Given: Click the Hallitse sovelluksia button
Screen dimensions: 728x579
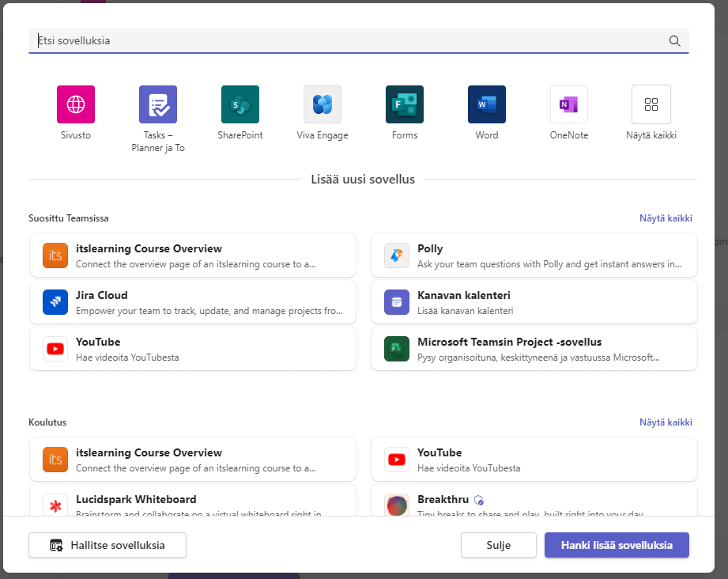Looking at the screenshot, I should click(x=108, y=545).
